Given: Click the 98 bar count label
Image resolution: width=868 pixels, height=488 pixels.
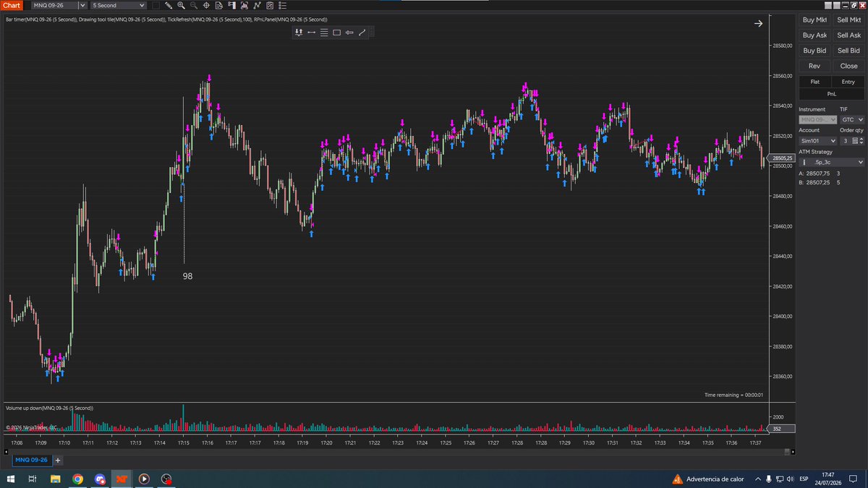Looking at the screenshot, I should pos(187,276).
